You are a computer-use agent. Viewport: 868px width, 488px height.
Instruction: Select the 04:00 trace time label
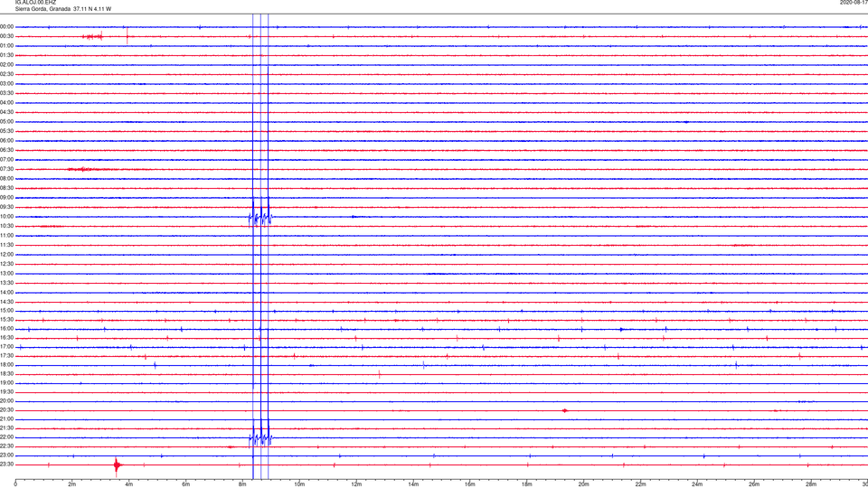tap(6, 103)
